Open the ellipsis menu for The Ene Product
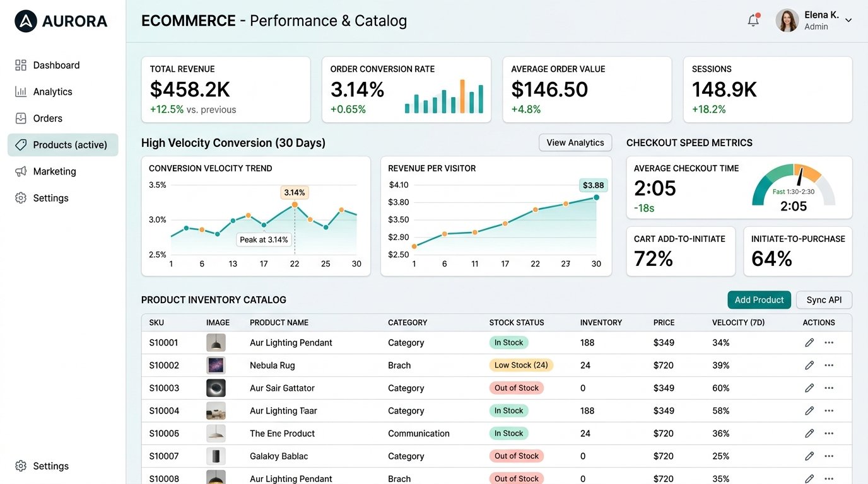The height and width of the screenshot is (484, 868). 829,434
